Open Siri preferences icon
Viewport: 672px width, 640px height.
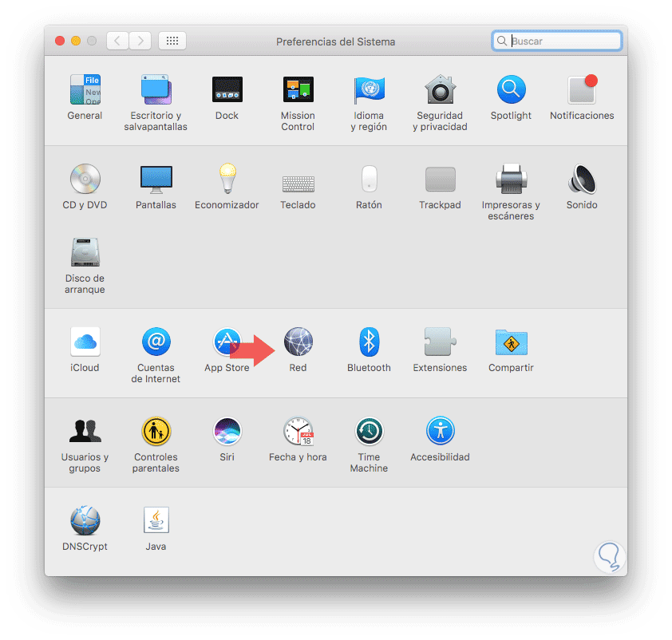click(227, 431)
